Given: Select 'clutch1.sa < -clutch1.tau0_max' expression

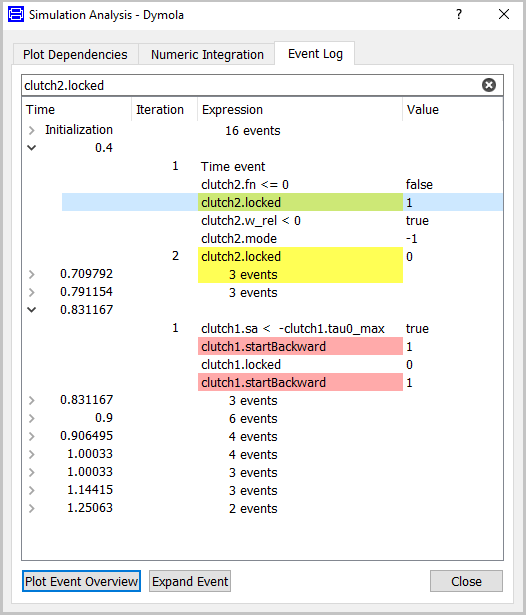Looking at the screenshot, I should tap(293, 328).
